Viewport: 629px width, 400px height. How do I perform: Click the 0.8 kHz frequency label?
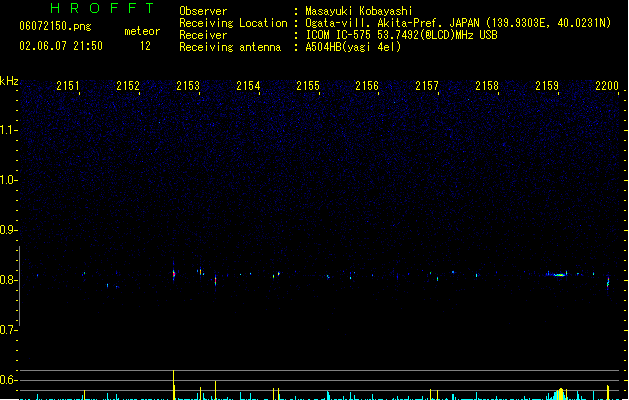pos(8,280)
